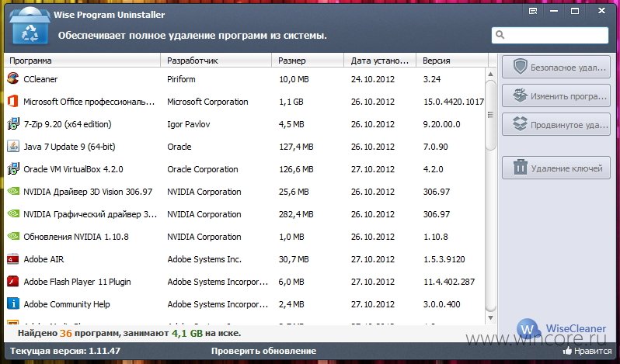The image size is (620, 364).
Task: Click the Adobe AIR icon
Action: pos(13,259)
